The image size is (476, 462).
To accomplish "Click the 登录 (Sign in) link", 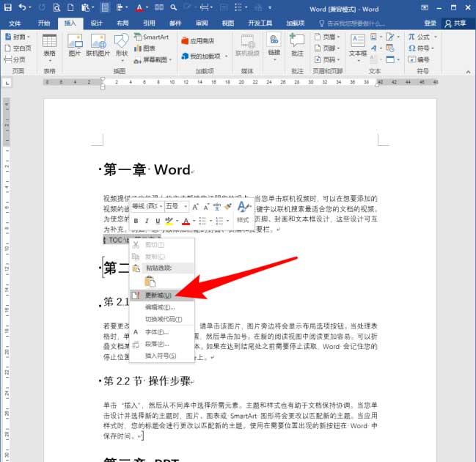I will [x=430, y=23].
